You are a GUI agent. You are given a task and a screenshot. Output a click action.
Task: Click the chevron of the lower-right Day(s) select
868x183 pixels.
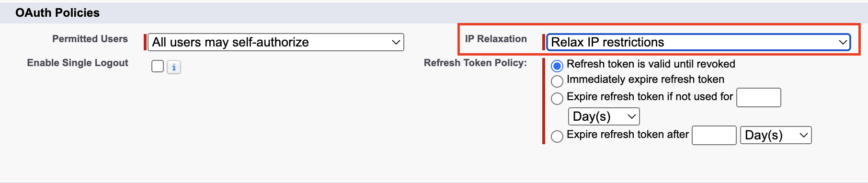point(803,136)
